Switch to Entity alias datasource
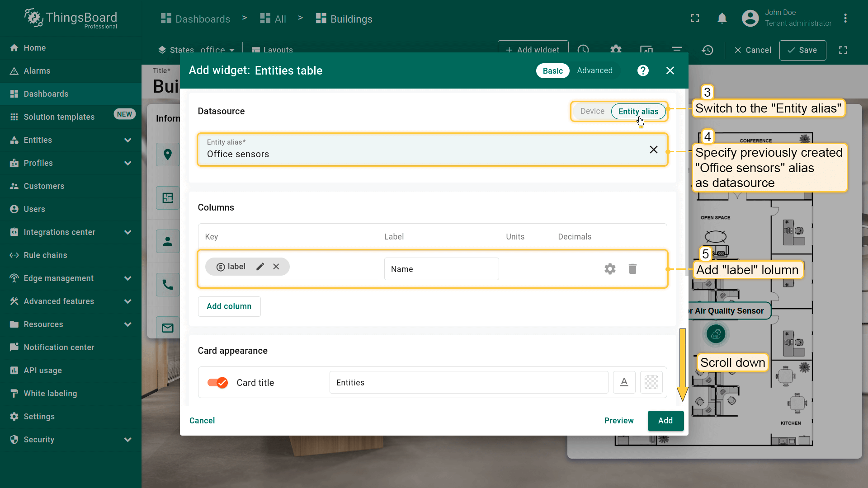The width and height of the screenshot is (868, 488). tap(638, 112)
